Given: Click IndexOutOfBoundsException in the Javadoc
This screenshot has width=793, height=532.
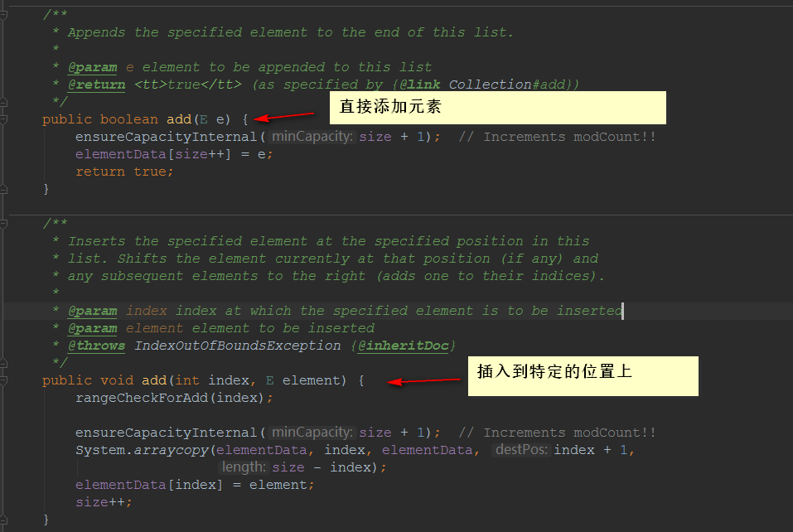Looking at the screenshot, I should pyautogui.click(x=238, y=346).
